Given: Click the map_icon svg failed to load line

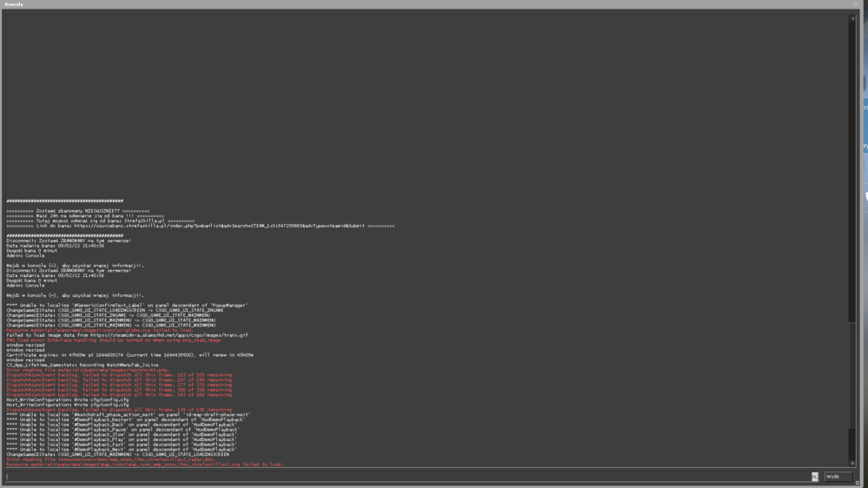Looking at the screenshot, I should coord(144,465).
